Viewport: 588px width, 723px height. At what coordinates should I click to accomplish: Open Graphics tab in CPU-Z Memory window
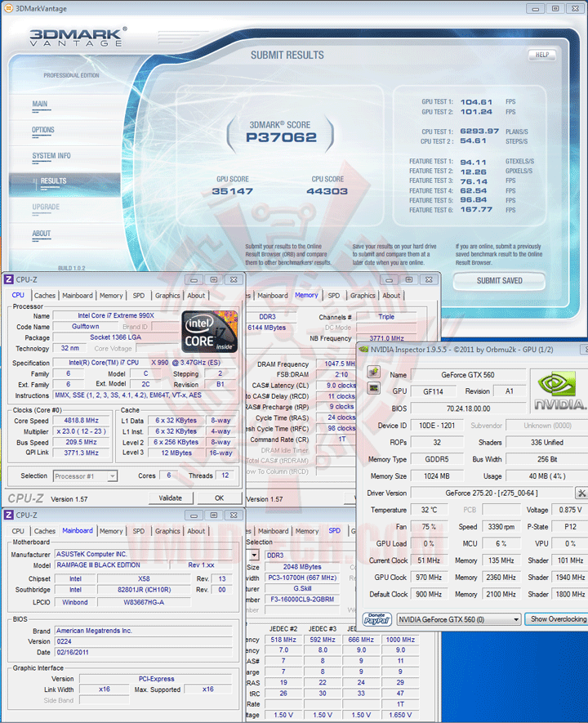[x=363, y=296]
